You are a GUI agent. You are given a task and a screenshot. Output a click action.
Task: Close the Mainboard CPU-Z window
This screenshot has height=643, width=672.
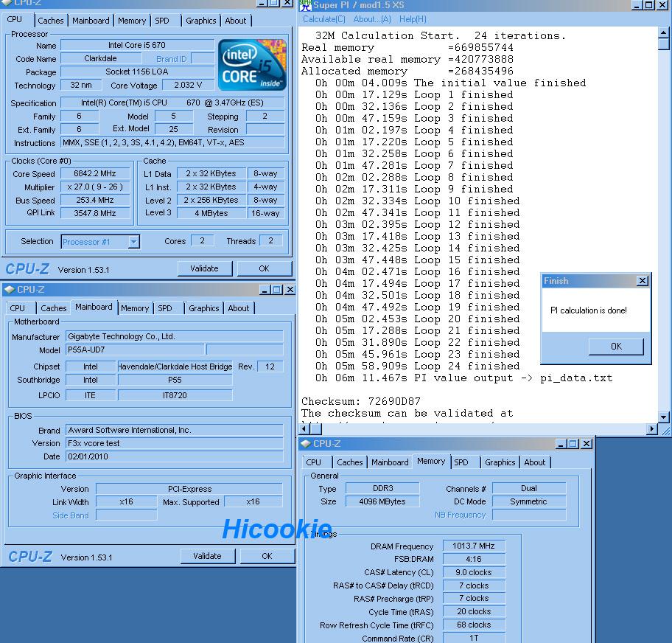click(290, 290)
